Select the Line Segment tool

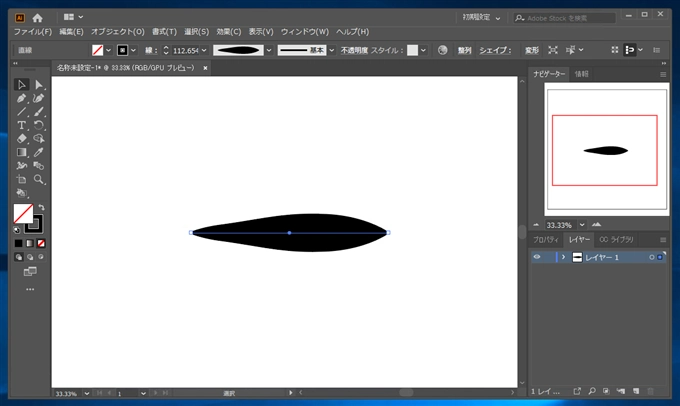coord(21,111)
